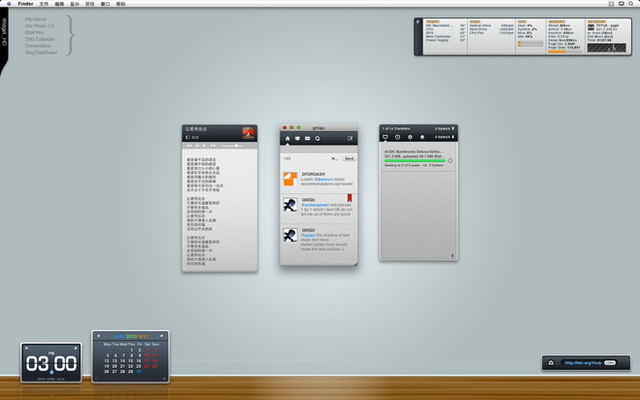Select date 22 in the calendar widget
The width and height of the screenshot is (640, 400).
coord(131,366)
